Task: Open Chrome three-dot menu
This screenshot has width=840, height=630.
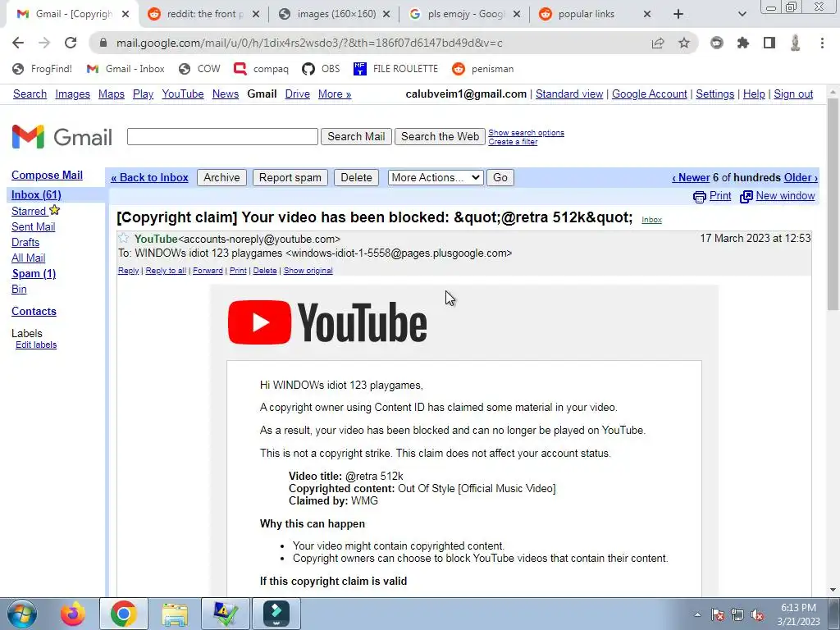Action: [822, 43]
